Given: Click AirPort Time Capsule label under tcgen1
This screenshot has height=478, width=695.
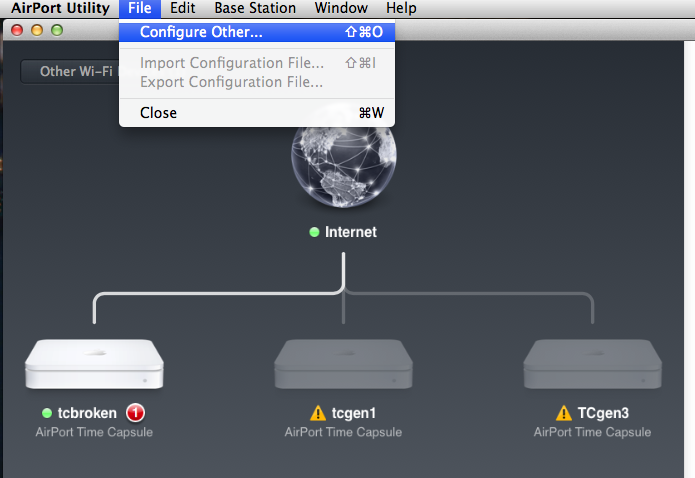Looking at the screenshot, I should click(x=344, y=432).
